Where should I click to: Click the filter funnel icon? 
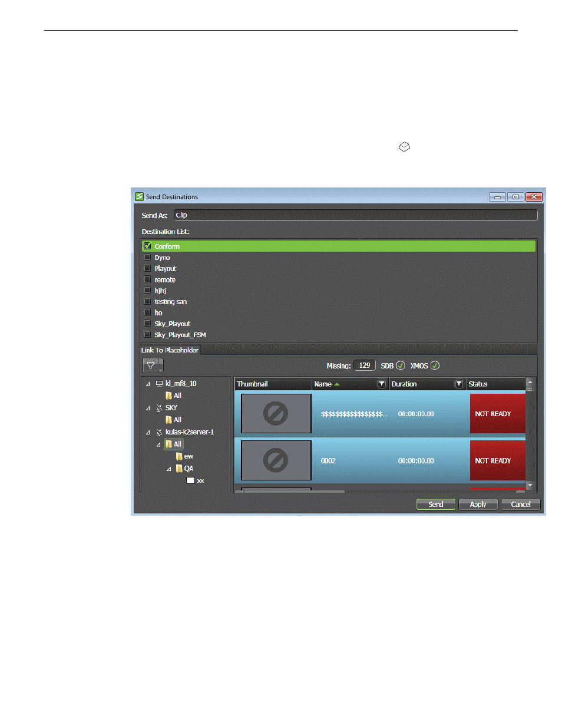click(151, 365)
